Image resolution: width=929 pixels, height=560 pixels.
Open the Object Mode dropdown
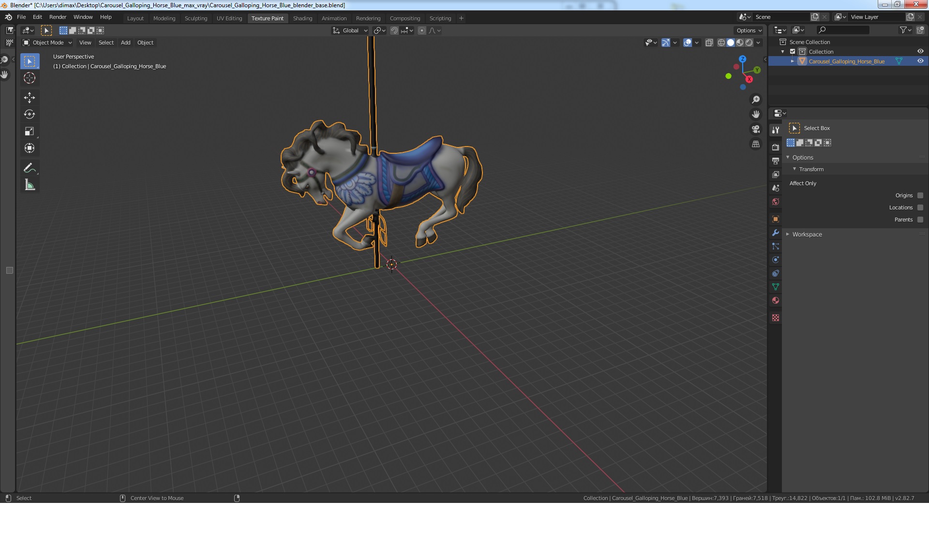coord(47,43)
